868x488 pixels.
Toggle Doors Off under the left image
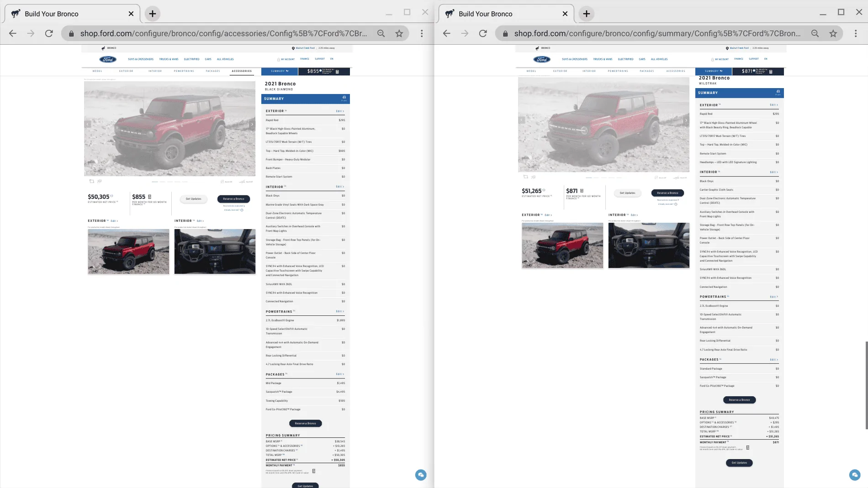coord(227,182)
